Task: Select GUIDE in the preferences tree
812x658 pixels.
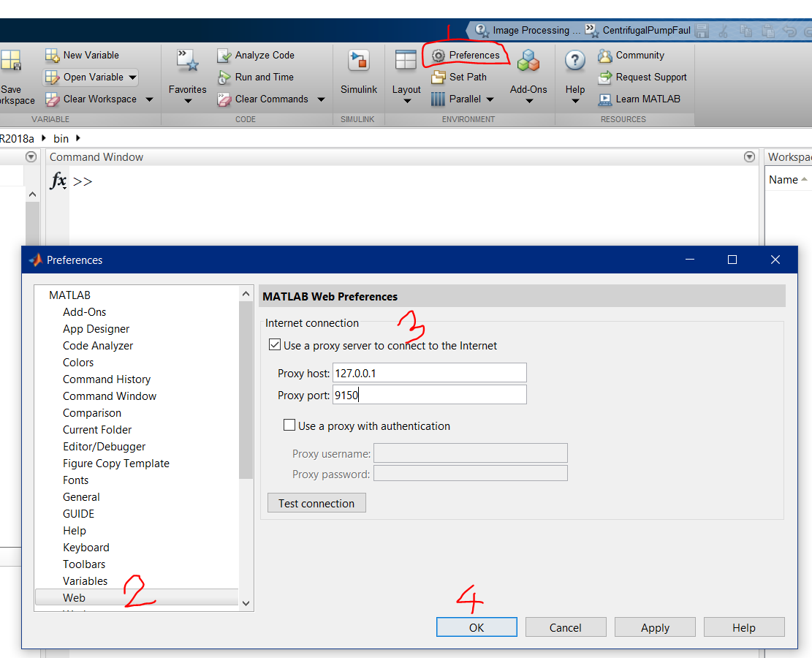Action: pos(79,513)
